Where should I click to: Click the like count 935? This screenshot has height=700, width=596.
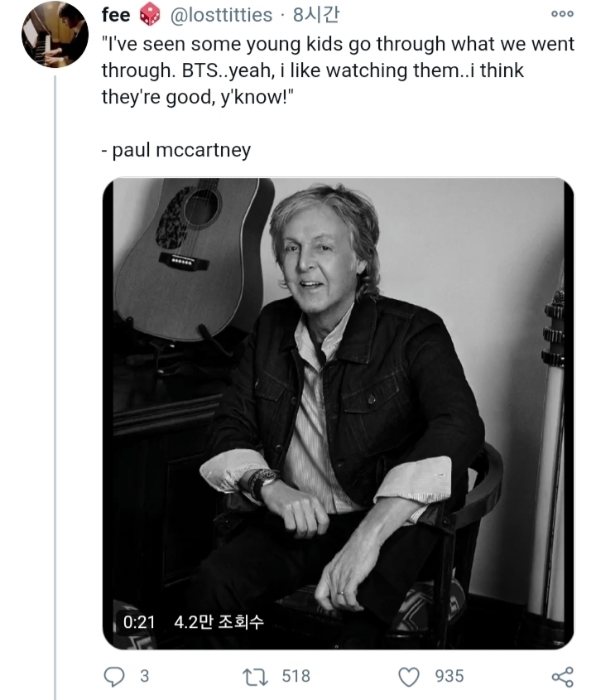(x=449, y=677)
